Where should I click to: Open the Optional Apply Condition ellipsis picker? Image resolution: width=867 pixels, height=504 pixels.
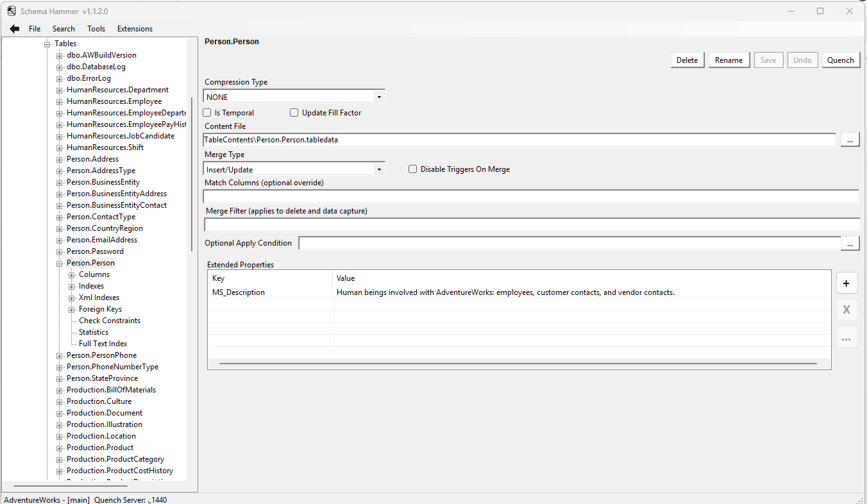(x=850, y=243)
